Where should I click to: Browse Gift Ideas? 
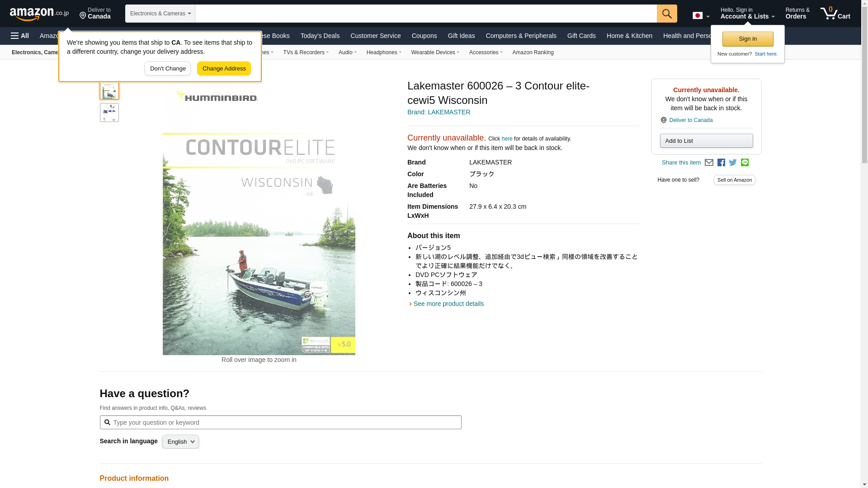461,36
